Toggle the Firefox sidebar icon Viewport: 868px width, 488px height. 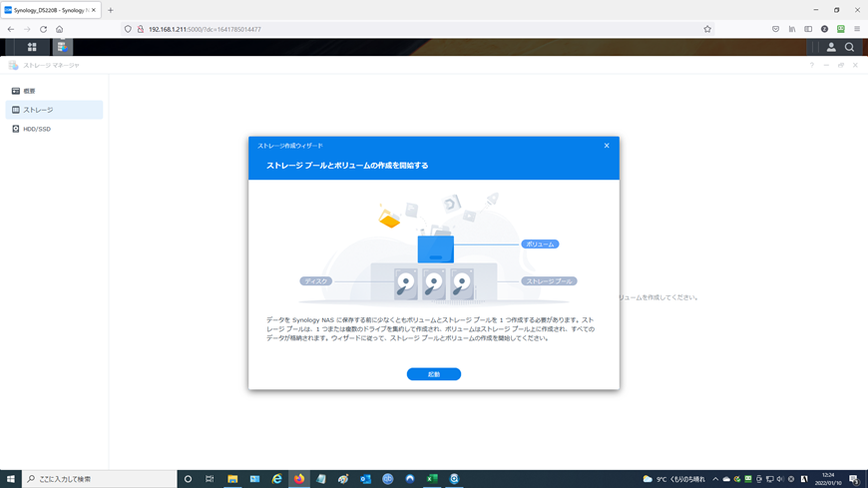click(x=808, y=29)
